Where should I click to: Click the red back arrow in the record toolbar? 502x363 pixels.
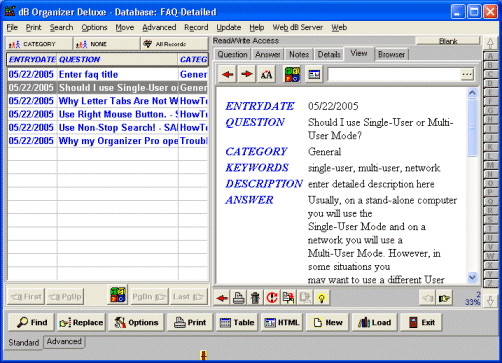coord(222,298)
